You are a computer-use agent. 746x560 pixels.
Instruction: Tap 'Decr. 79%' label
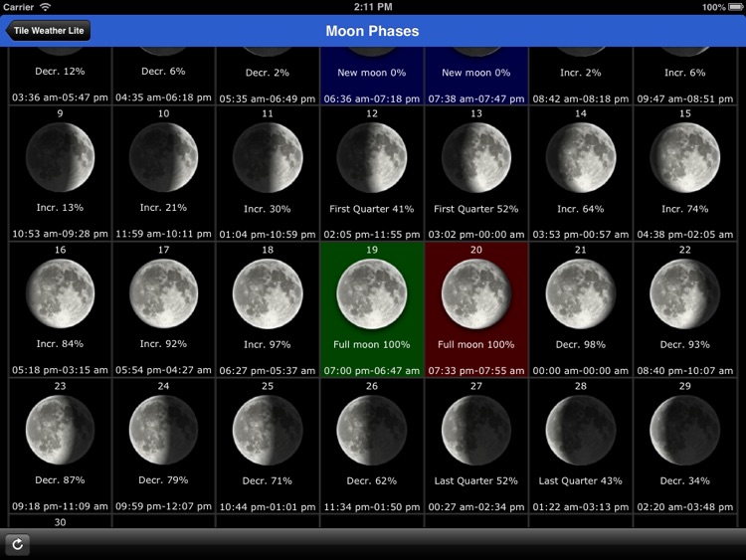(163, 480)
